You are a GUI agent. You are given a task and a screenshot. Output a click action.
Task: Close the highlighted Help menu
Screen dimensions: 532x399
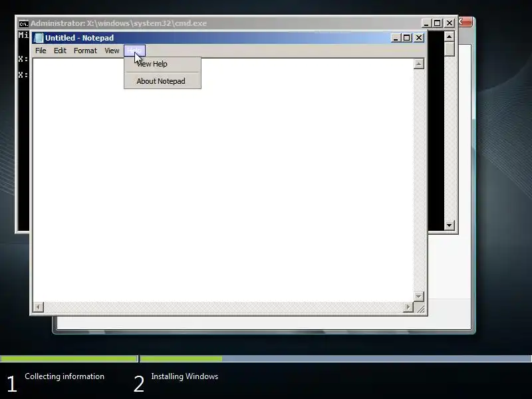(135, 51)
